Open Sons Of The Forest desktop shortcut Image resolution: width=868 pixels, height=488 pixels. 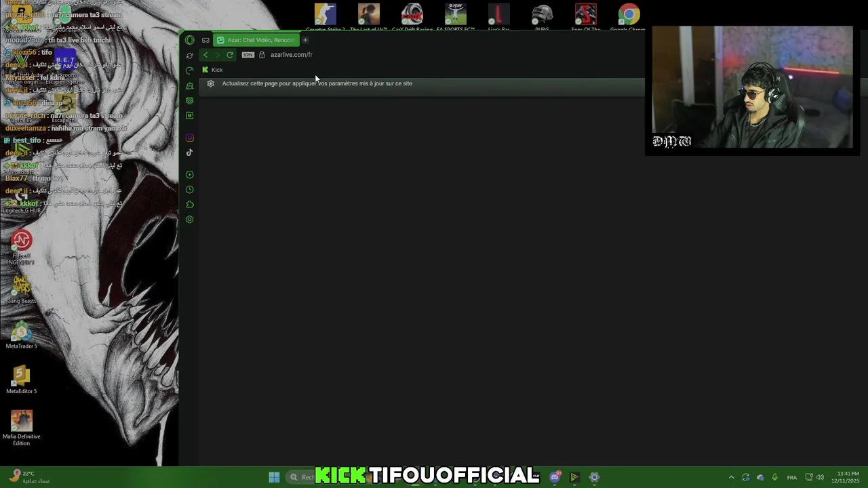[x=585, y=17]
